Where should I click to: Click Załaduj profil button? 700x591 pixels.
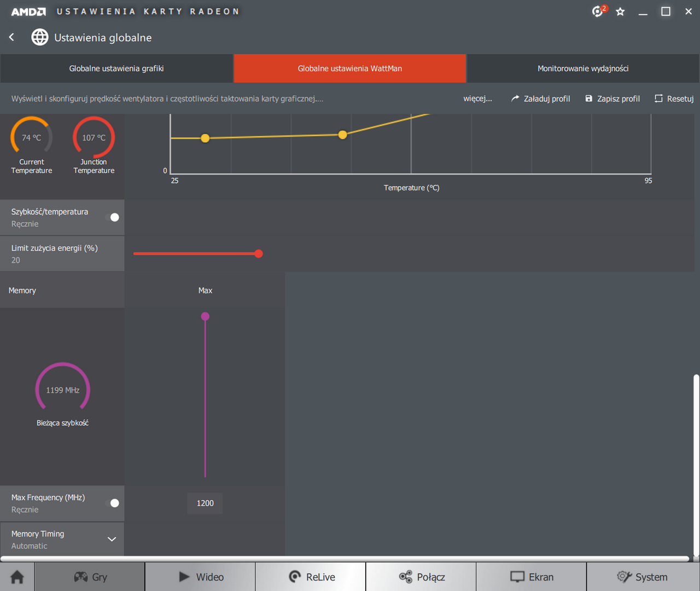point(540,99)
